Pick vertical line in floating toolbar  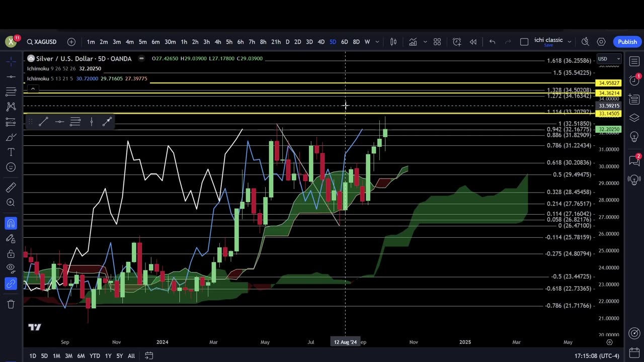[92, 121]
